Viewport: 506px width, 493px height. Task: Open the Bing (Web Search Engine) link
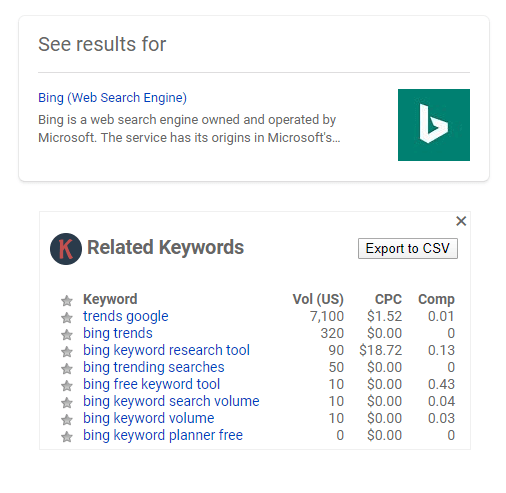click(112, 98)
